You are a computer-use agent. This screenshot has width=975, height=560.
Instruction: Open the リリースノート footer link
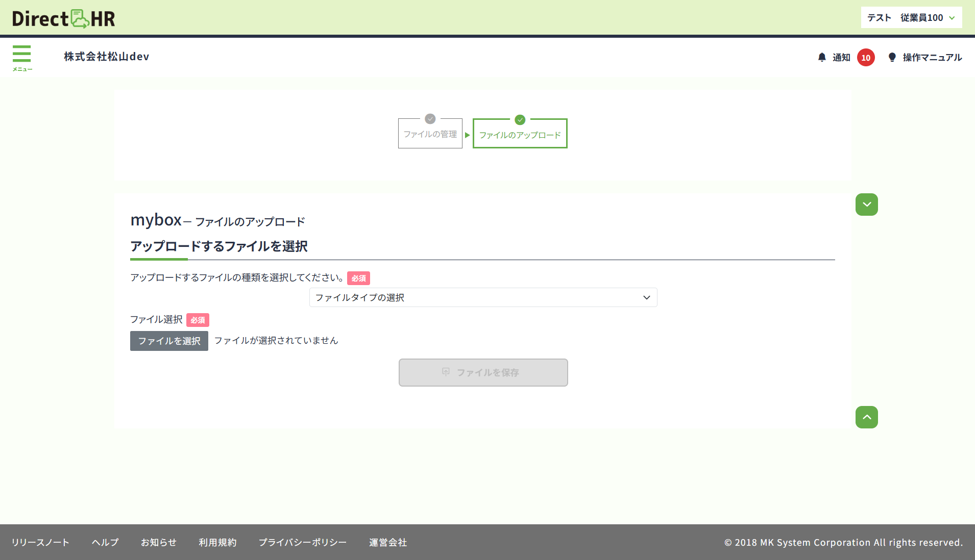(x=40, y=542)
